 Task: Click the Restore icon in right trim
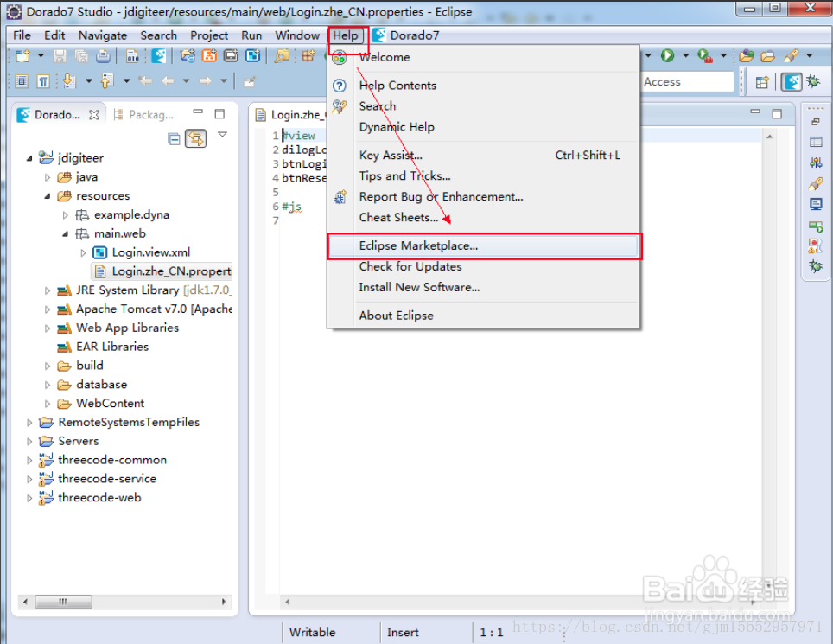tap(816, 122)
